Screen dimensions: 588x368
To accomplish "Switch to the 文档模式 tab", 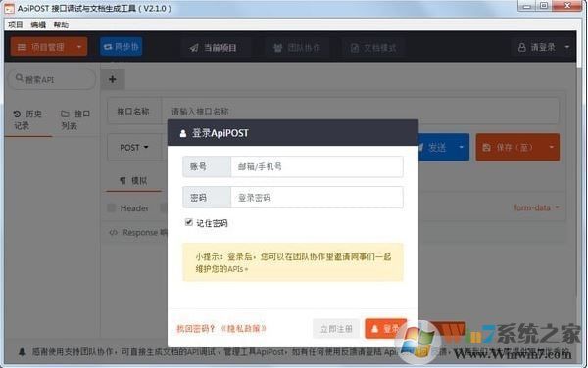I will click(373, 48).
